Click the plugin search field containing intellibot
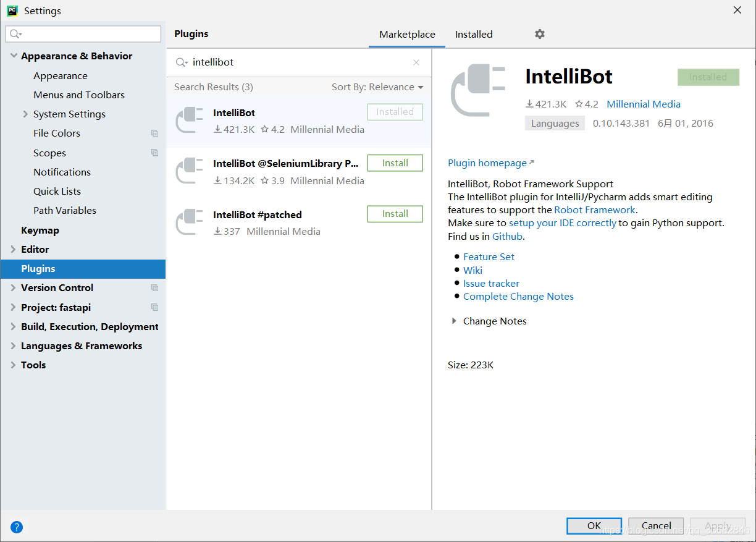The height and width of the screenshot is (542, 756). [299, 62]
